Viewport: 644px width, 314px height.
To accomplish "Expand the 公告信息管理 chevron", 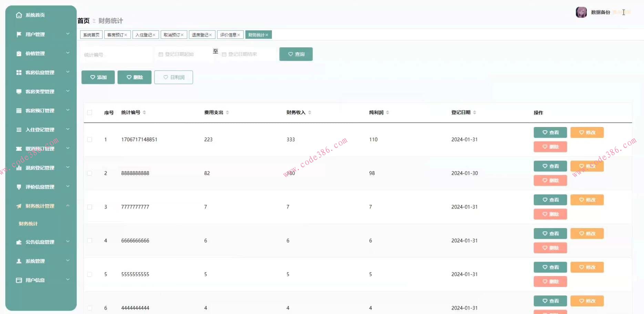I will (68, 242).
